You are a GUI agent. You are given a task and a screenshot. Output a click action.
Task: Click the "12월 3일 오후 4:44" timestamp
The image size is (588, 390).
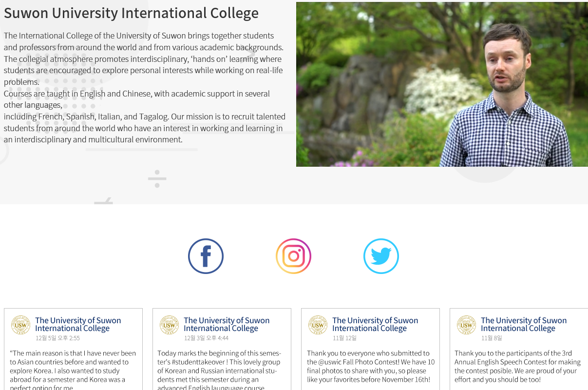pyautogui.click(x=206, y=338)
